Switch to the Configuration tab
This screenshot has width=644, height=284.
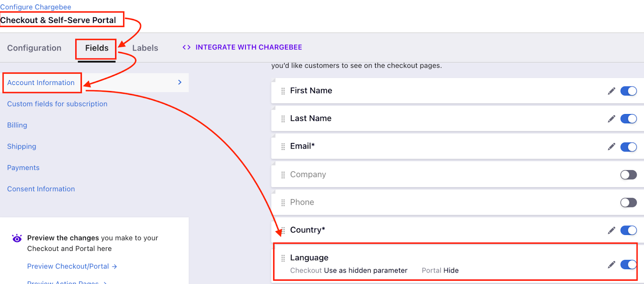coord(34,48)
